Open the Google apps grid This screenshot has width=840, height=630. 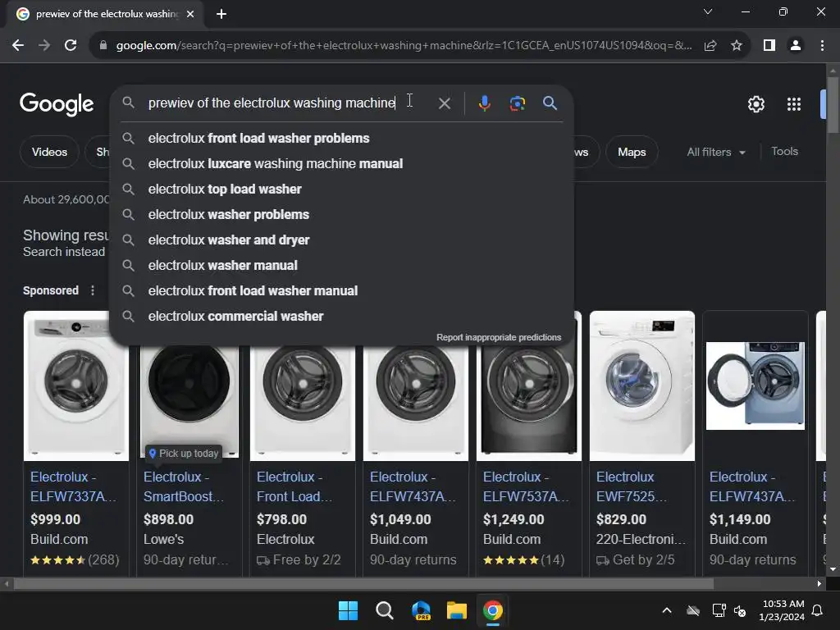(793, 104)
